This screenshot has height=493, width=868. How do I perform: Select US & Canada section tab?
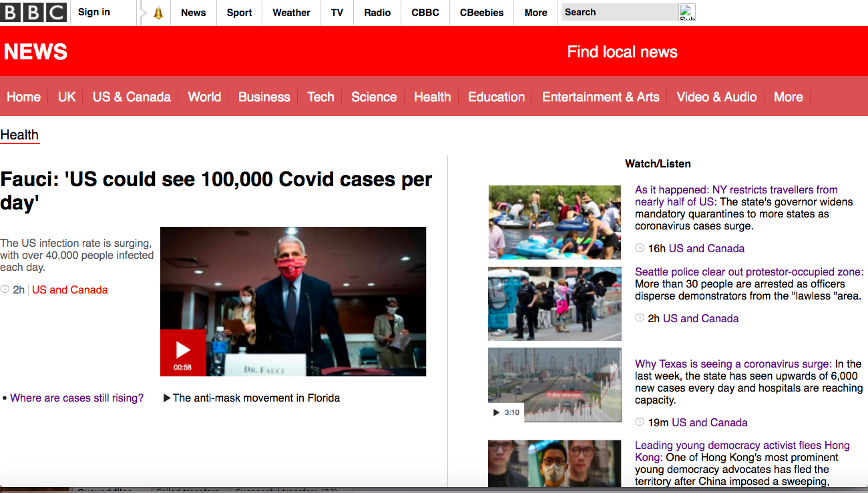point(132,97)
